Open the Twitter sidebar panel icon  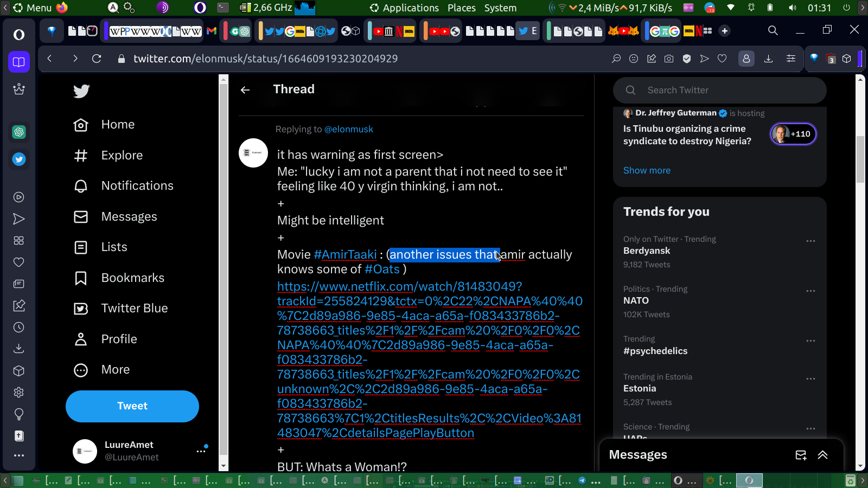[19, 159]
